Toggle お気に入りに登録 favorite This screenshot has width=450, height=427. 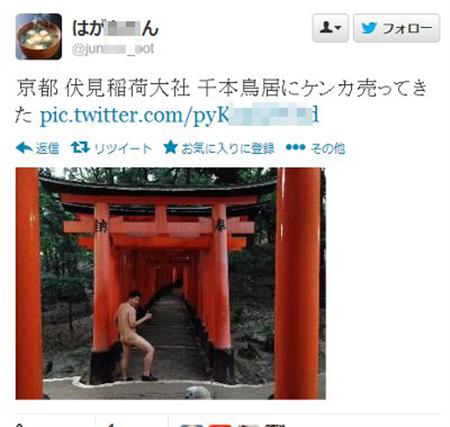coord(228,148)
